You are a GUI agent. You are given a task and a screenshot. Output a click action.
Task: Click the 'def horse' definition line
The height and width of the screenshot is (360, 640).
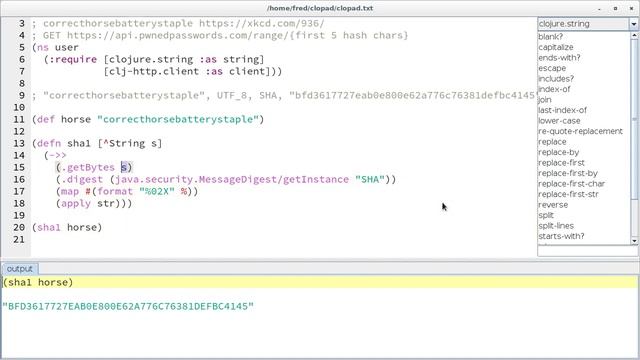coord(148,120)
